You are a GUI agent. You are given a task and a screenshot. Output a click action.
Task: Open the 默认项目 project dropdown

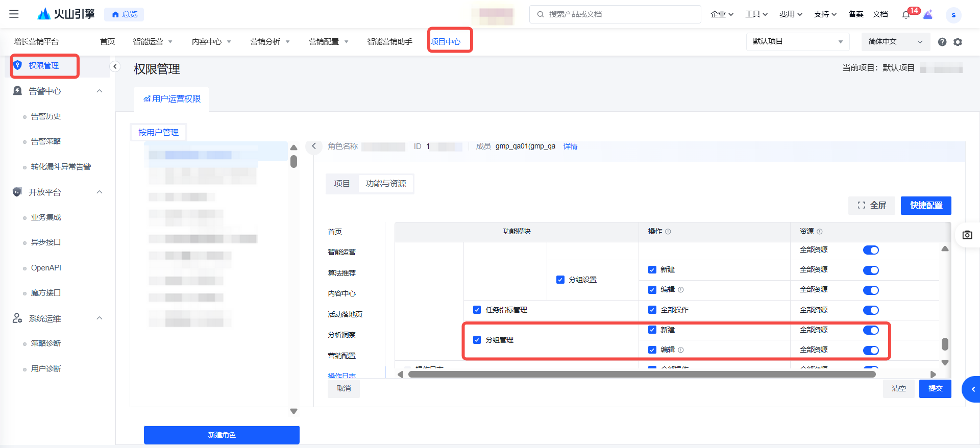click(x=797, y=42)
